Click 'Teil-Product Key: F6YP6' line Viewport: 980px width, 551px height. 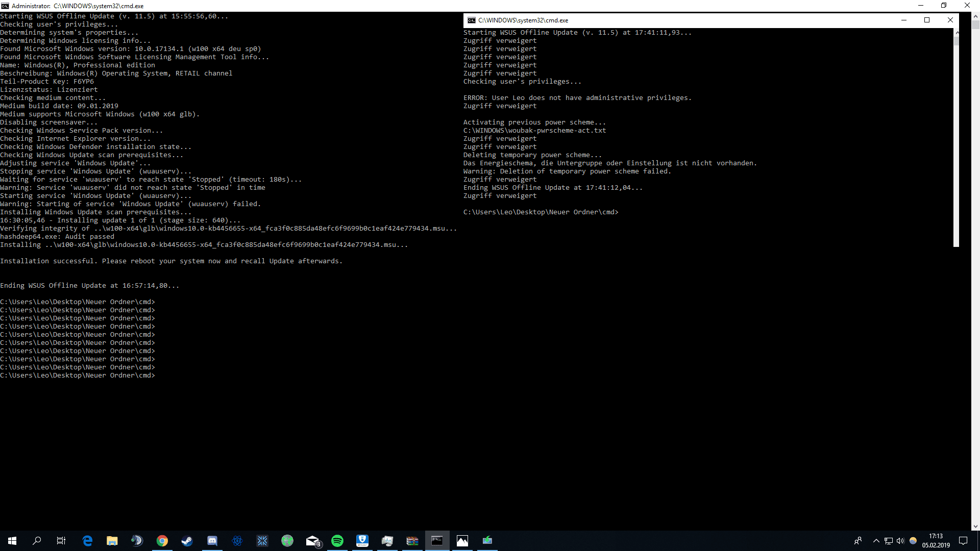click(x=47, y=82)
